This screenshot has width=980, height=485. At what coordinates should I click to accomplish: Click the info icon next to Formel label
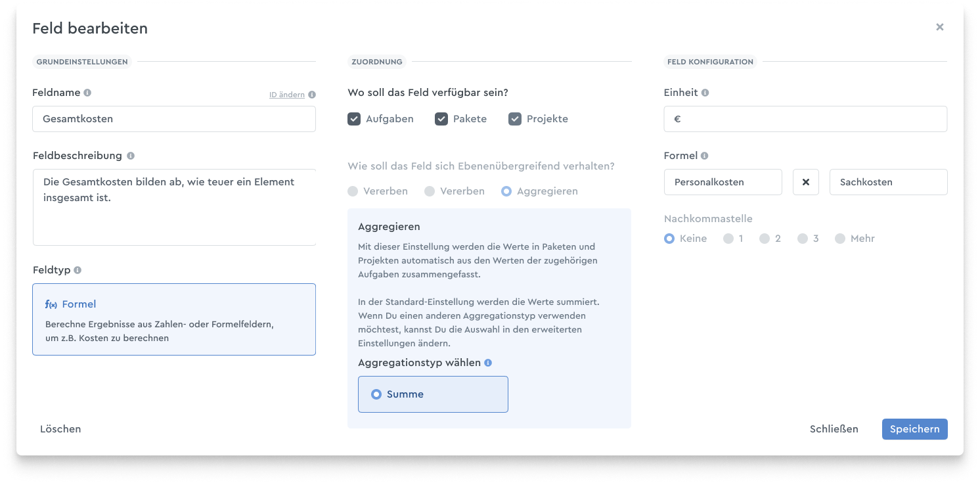(x=704, y=156)
